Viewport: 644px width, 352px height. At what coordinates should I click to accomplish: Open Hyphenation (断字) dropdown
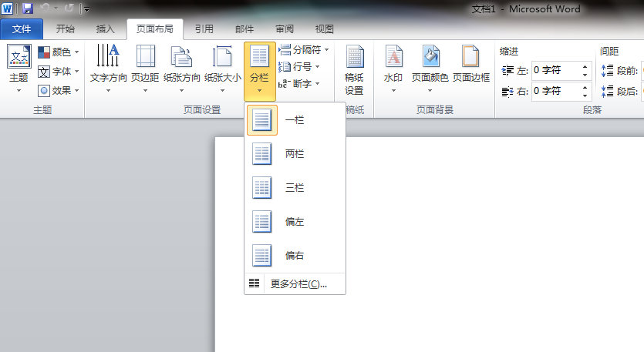click(x=299, y=84)
